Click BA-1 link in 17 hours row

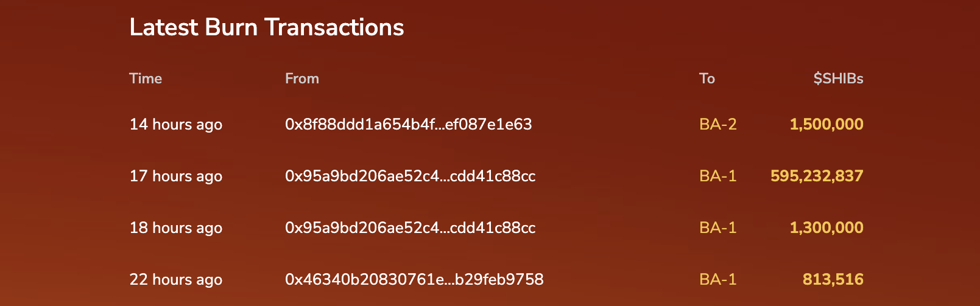pos(717,176)
